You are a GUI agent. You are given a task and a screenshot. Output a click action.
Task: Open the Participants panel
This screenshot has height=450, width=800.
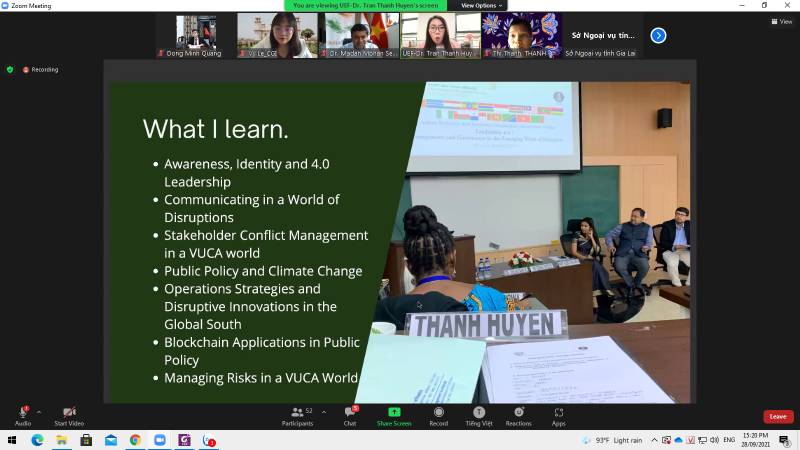(296, 415)
